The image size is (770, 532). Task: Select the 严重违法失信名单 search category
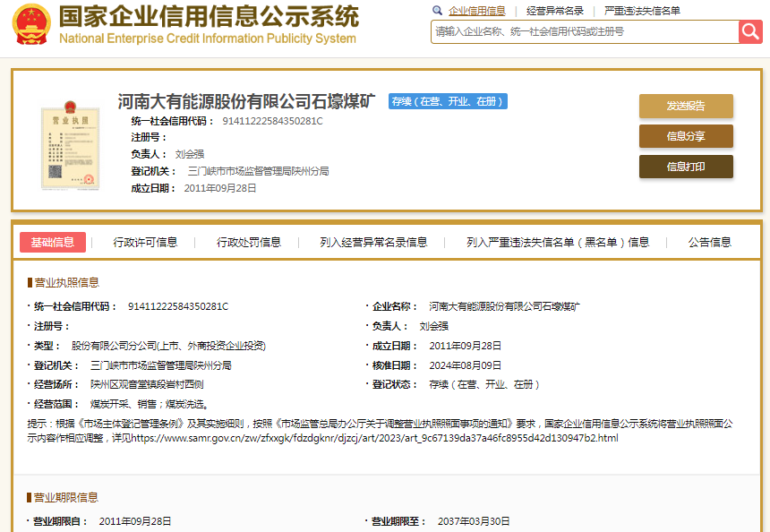642,11
